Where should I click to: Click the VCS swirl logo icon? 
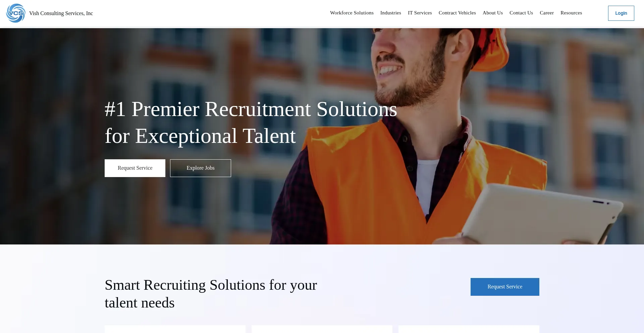[16, 13]
